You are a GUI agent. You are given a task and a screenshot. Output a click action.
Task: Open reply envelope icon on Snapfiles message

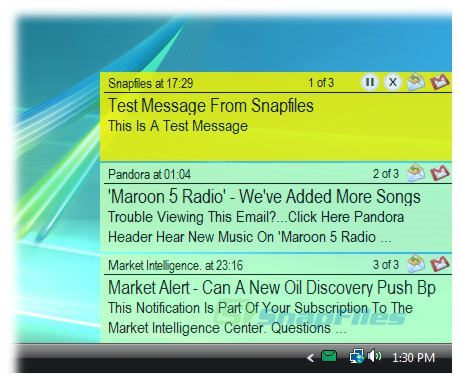pos(416,82)
